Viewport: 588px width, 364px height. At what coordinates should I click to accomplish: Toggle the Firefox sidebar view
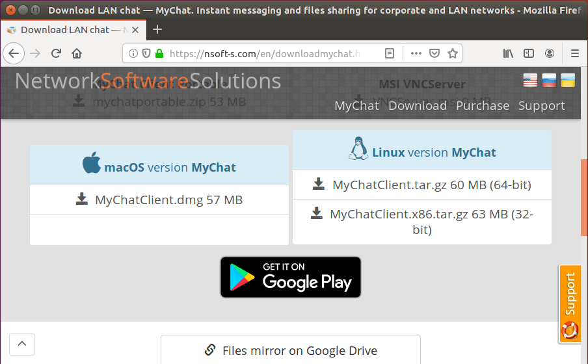pyautogui.click(x=529, y=53)
